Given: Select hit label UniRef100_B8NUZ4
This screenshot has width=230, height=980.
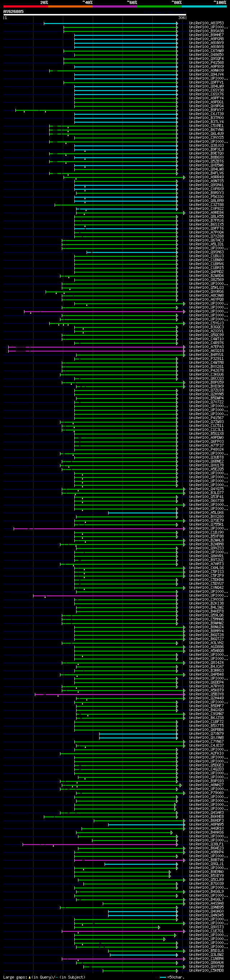Looking at the screenshot, I should tap(206, 627).
